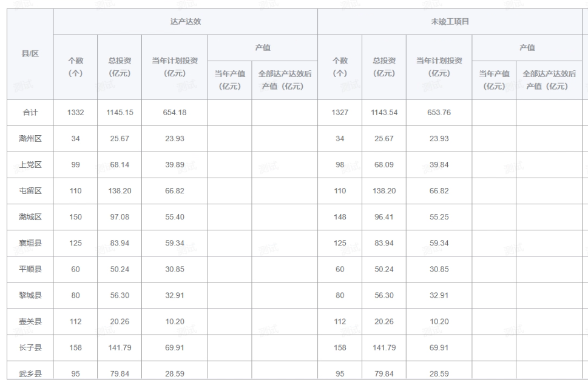Click the 县/区 column header

[30, 54]
